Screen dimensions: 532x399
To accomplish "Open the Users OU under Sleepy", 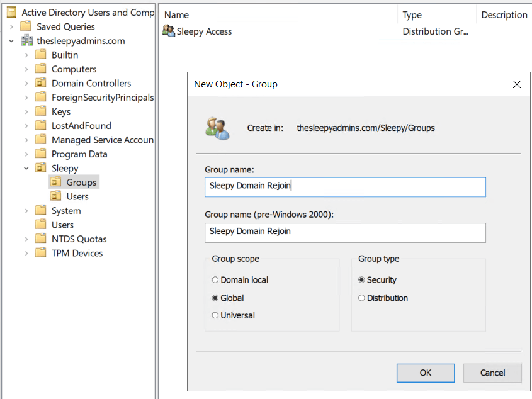I will 77,196.
